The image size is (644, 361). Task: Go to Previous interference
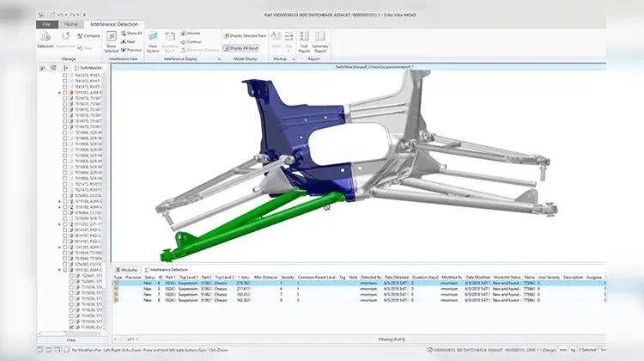131,50
